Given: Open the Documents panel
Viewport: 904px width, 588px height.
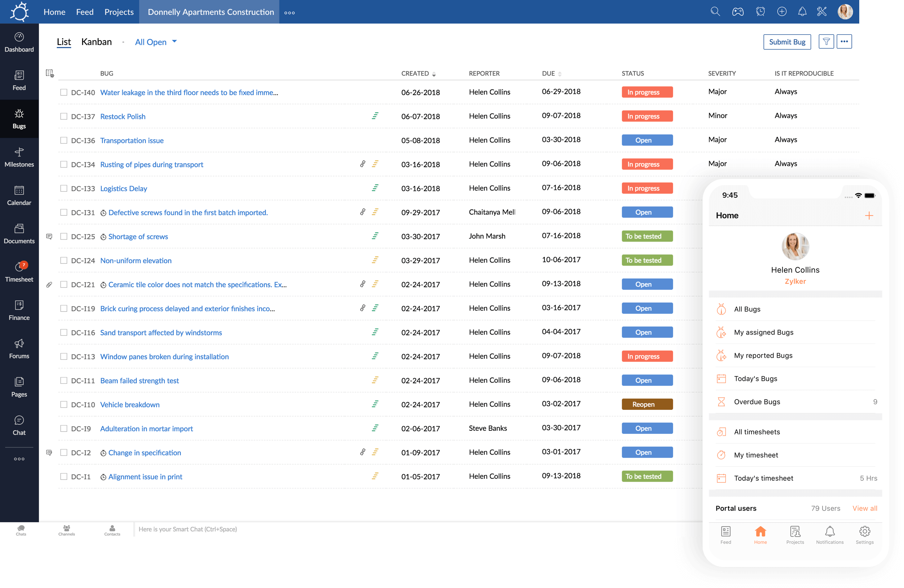Looking at the screenshot, I should click(19, 234).
